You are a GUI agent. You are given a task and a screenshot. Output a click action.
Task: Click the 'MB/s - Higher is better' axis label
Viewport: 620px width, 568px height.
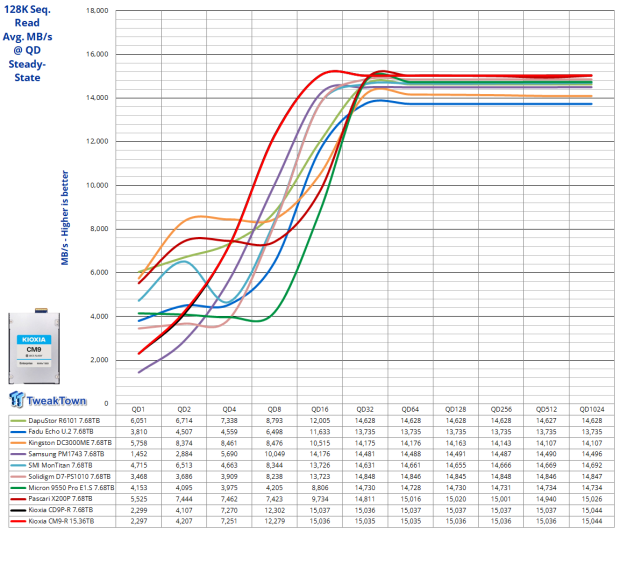tap(65, 218)
